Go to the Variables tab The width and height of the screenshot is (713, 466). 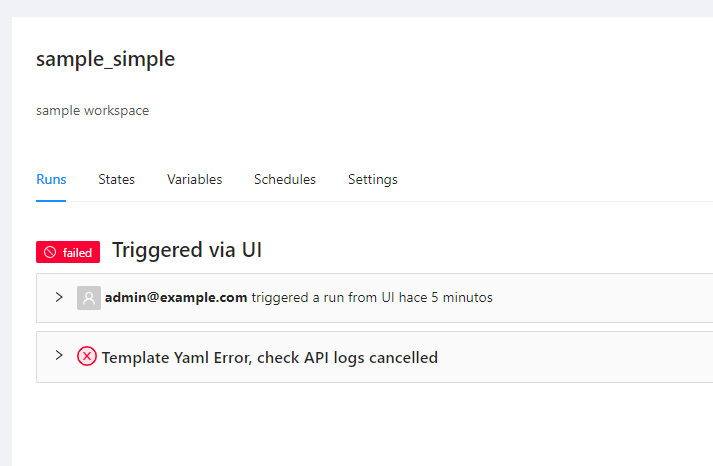coord(194,180)
